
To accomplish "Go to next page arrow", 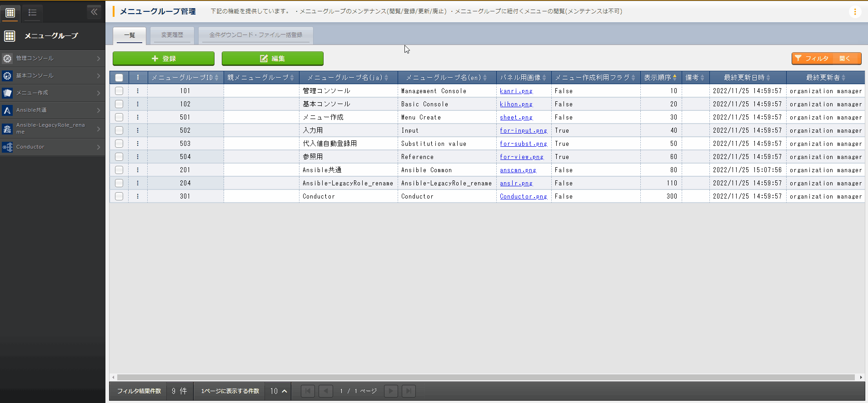I will coord(391,391).
